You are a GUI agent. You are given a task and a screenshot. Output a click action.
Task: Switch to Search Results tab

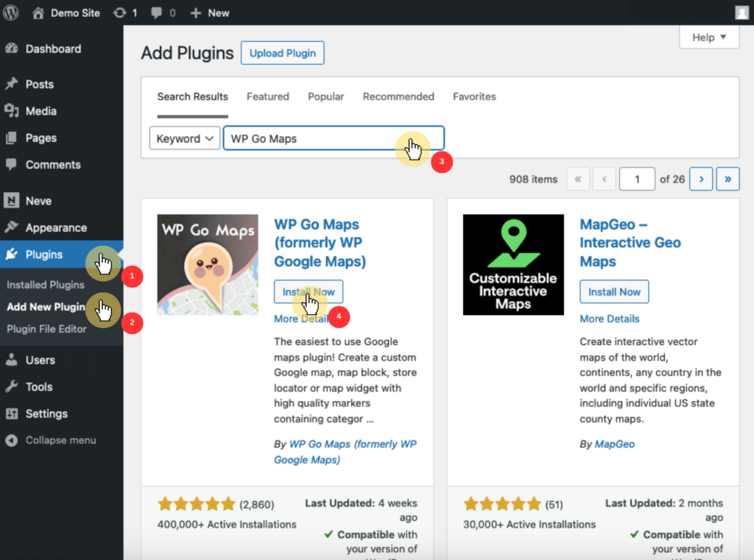(192, 96)
